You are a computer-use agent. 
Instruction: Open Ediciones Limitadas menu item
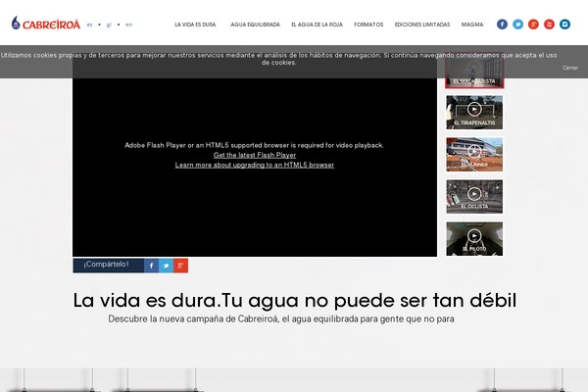click(421, 24)
